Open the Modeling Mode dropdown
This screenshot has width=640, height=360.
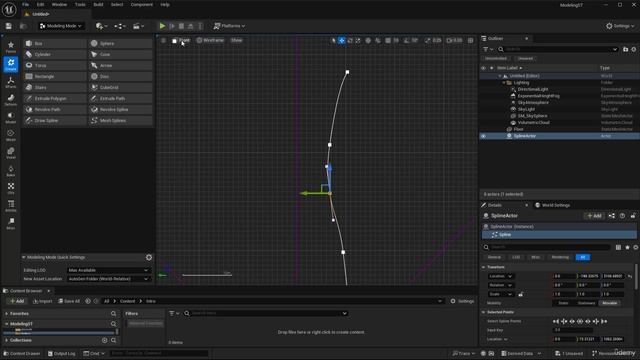click(61, 26)
